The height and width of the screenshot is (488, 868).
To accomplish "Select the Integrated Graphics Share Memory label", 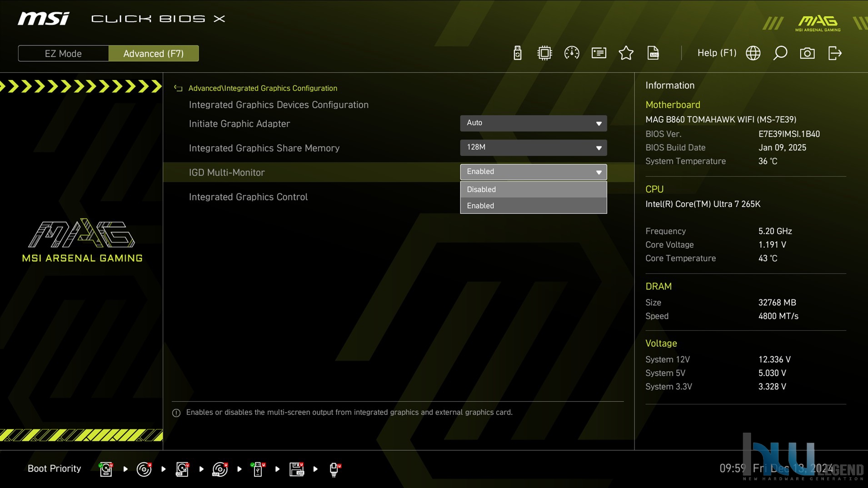I will pyautogui.click(x=264, y=148).
